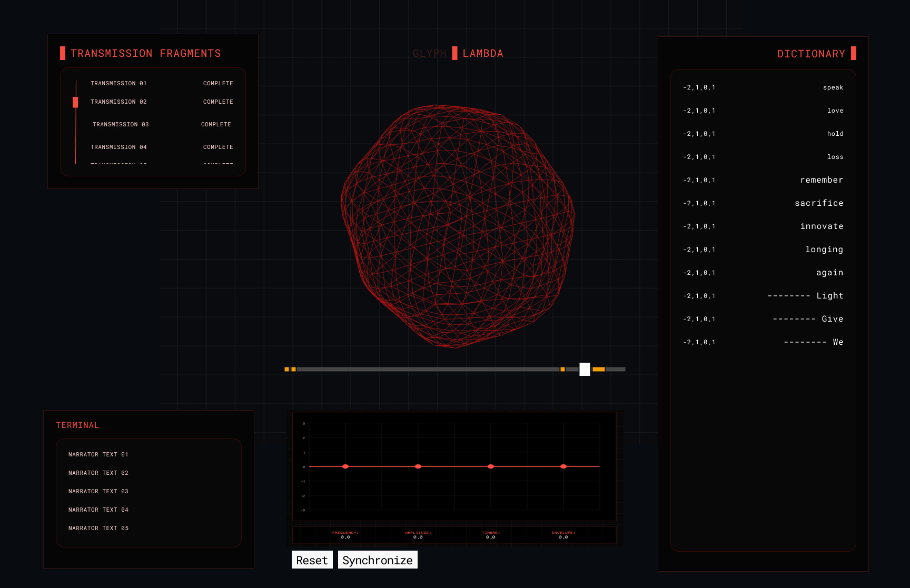Choose dictionary word "sacrifice"
Viewport: 910px width, 588px height.
pyautogui.click(x=819, y=203)
